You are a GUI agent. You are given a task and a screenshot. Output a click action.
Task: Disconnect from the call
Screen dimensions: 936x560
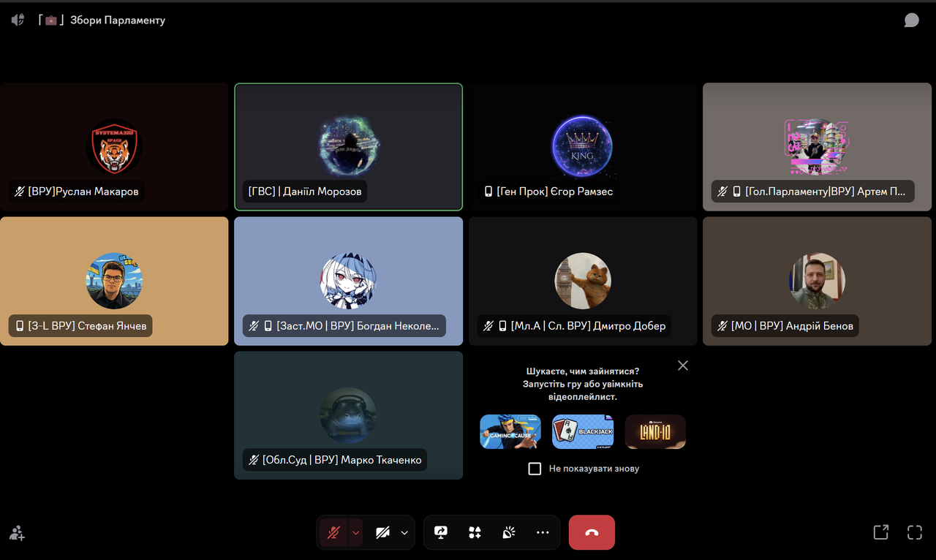pos(592,532)
